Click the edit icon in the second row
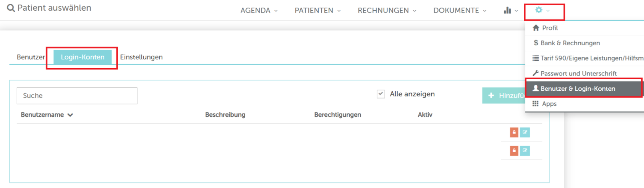The height and width of the screenshot is (188, 644). pyautogui.click(x=525, y=150)
